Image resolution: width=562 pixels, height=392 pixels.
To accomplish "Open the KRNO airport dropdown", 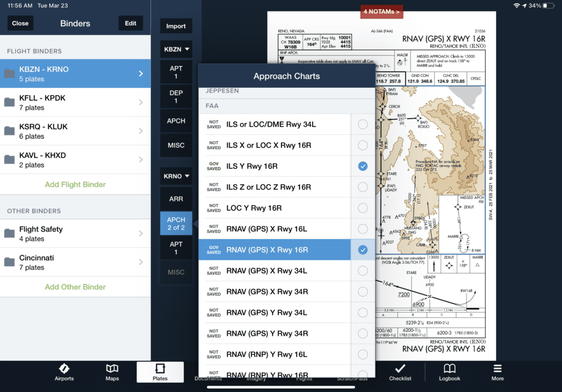I will coord(176,176).
